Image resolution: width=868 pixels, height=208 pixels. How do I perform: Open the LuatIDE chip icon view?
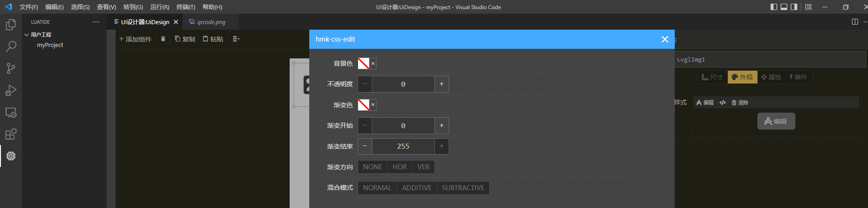pyautogui.click(x=11, y=156)
